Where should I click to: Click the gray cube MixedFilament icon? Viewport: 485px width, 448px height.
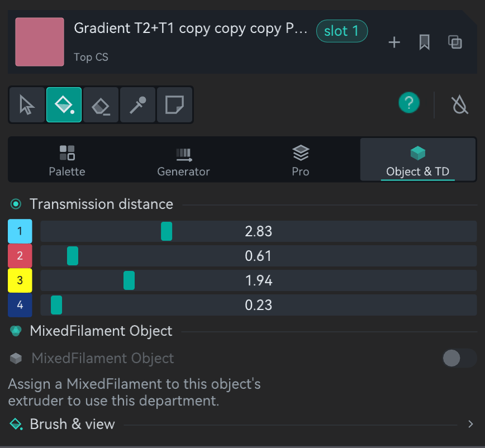coord(16,358)
